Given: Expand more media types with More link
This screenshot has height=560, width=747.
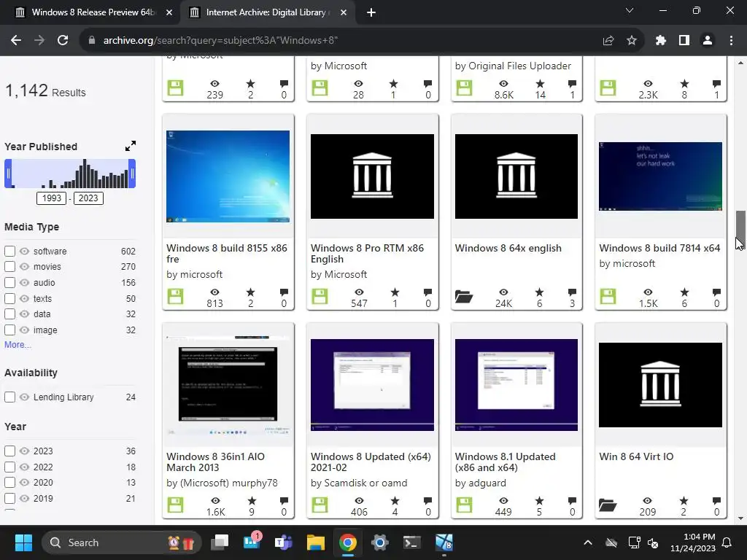Looking at the screenshot, I should coord(18,345).
